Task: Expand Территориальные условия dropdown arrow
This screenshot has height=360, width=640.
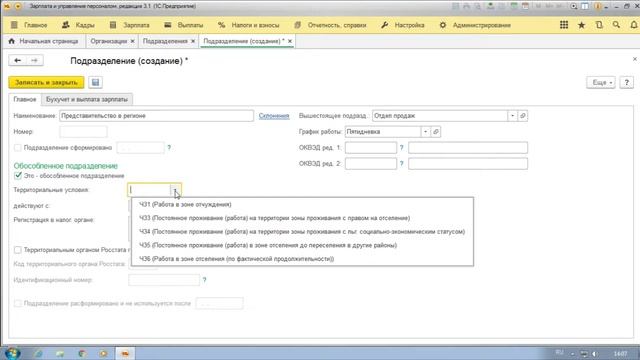Action: click(x=175, y=190)
